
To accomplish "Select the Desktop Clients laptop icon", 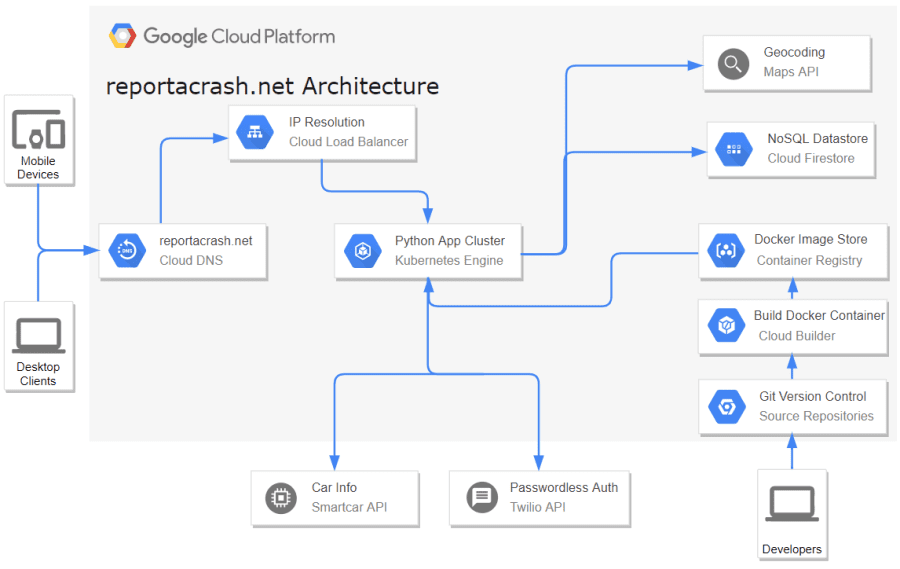I will 38,335.
